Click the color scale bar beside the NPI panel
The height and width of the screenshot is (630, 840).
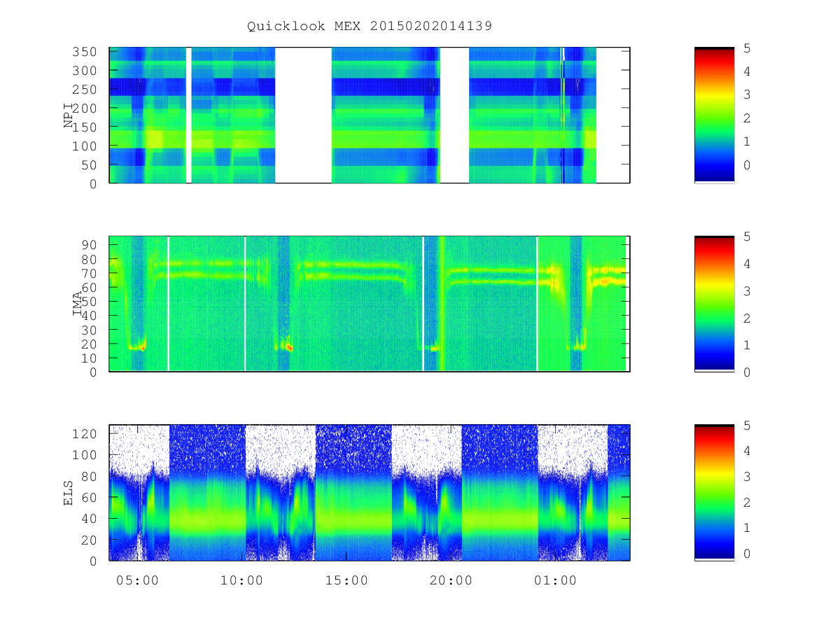pos(714,115)
